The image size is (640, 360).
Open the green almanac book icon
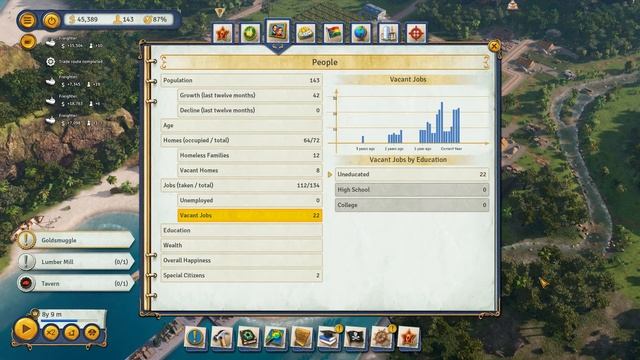pyautogui.click(x=248, y=338)
